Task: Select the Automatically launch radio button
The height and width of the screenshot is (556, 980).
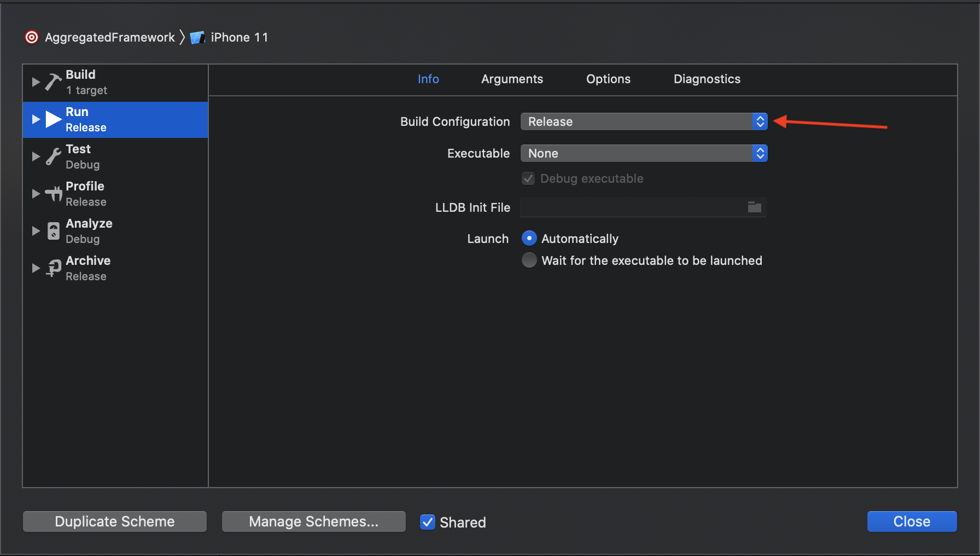Action: 529,238
